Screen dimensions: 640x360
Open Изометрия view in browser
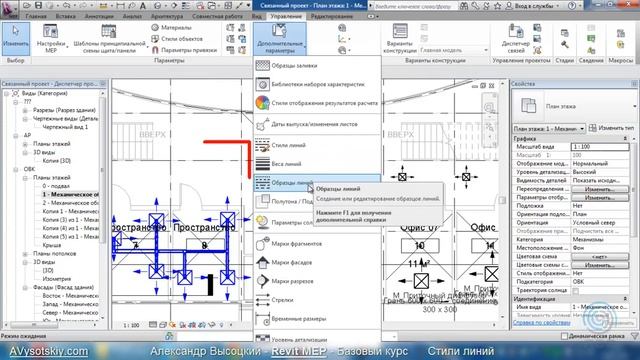point(57,279)
